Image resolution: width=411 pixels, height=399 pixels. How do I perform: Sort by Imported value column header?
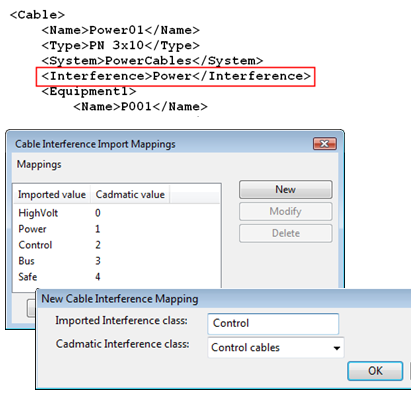coord(52,195)
